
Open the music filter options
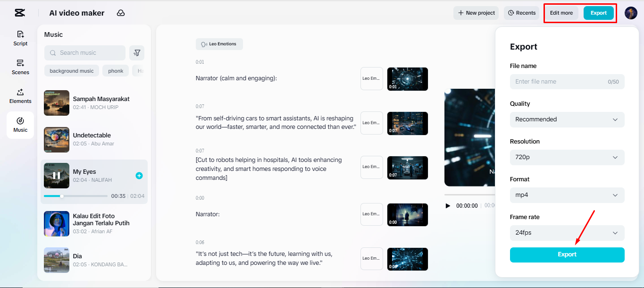[x=137, y=52]
